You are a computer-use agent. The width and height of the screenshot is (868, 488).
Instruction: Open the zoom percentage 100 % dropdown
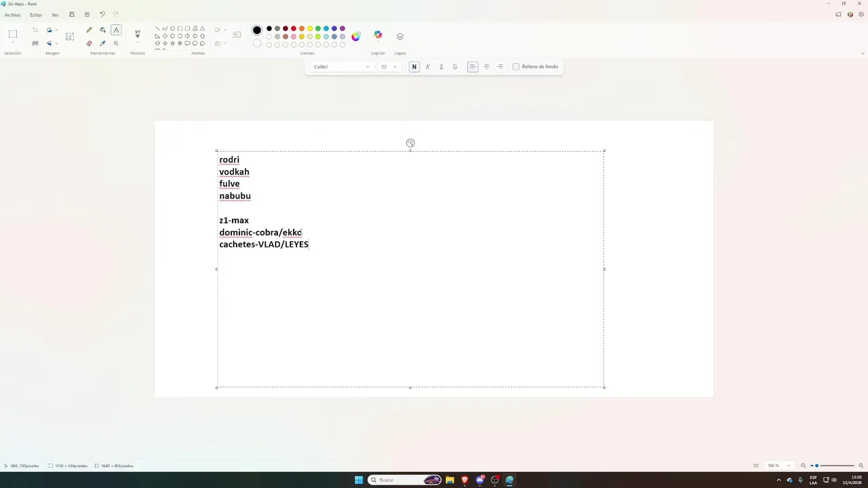779,466
